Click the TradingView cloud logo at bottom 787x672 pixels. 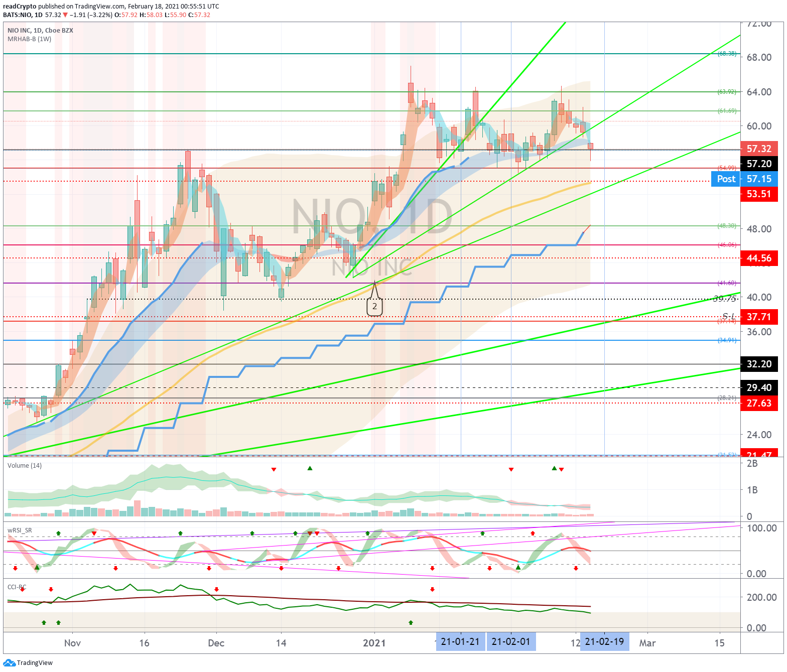pyautogui.click(x=9, y=662)
